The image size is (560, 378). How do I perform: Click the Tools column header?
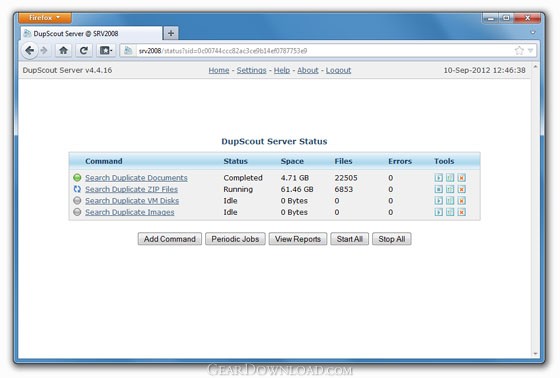coord(444,161)
